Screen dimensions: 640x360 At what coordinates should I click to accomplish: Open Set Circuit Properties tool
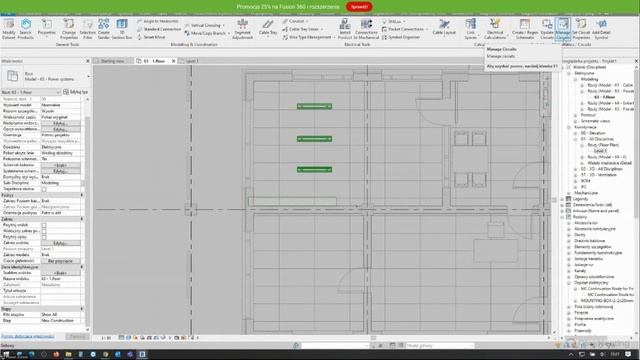581,29
